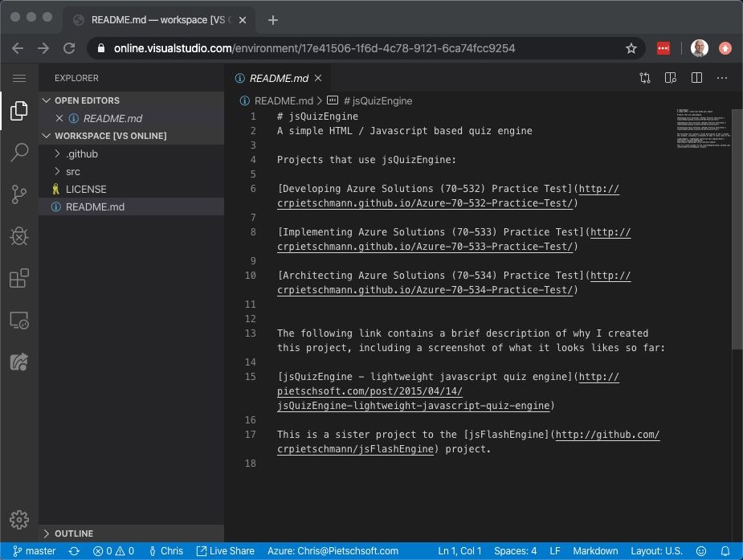Close README.md in Open Editors list
Screen dimensions: 743x560
click(59, 118)
